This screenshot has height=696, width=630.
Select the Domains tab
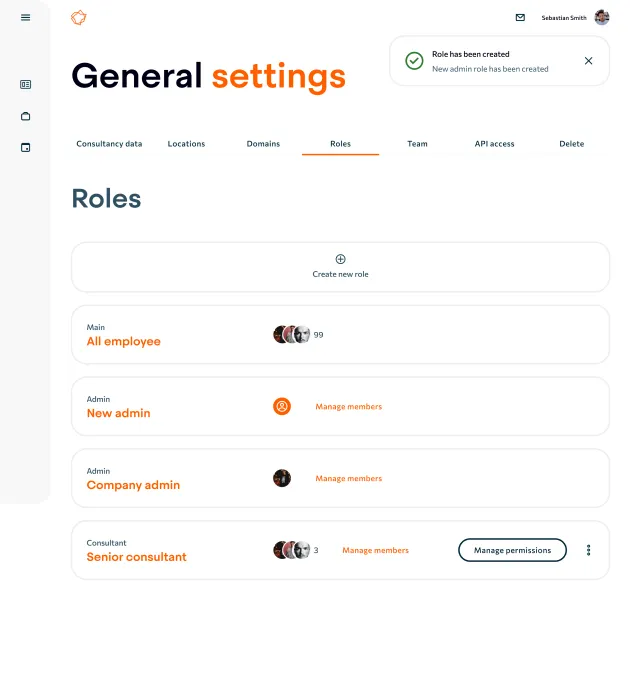263,144
